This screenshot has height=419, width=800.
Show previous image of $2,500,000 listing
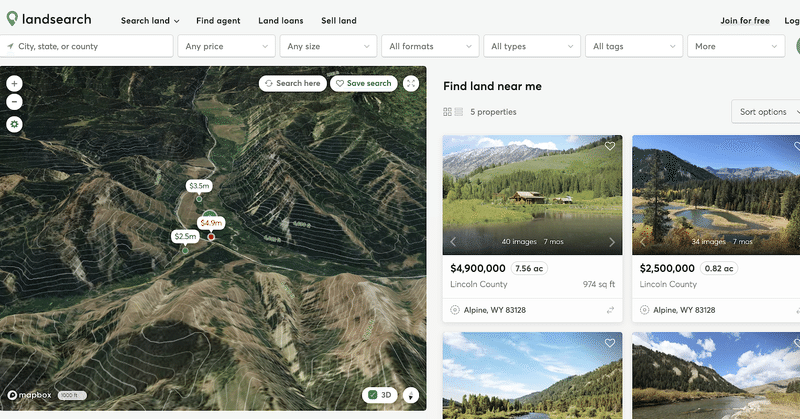pos(642,242)
